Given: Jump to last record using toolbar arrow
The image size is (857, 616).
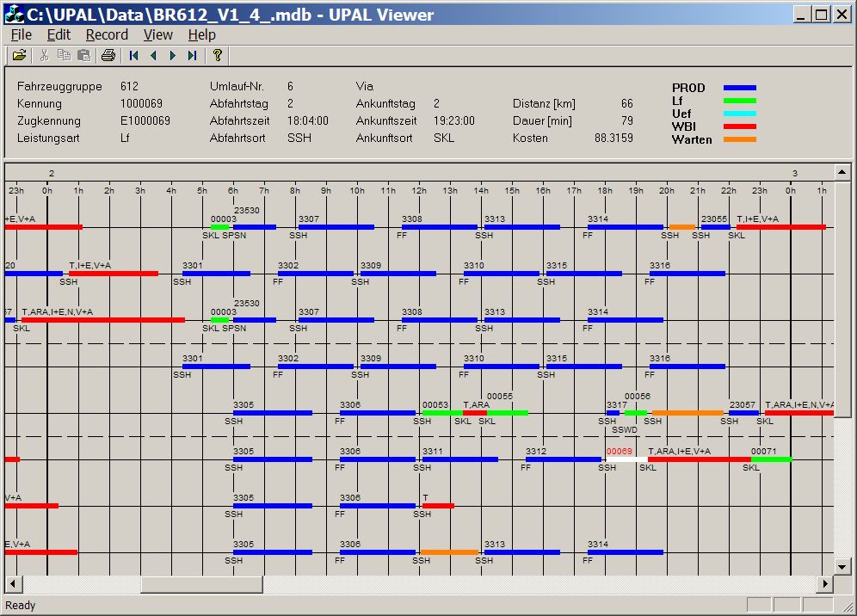Looking at the screenshot, I should [192, 56].
